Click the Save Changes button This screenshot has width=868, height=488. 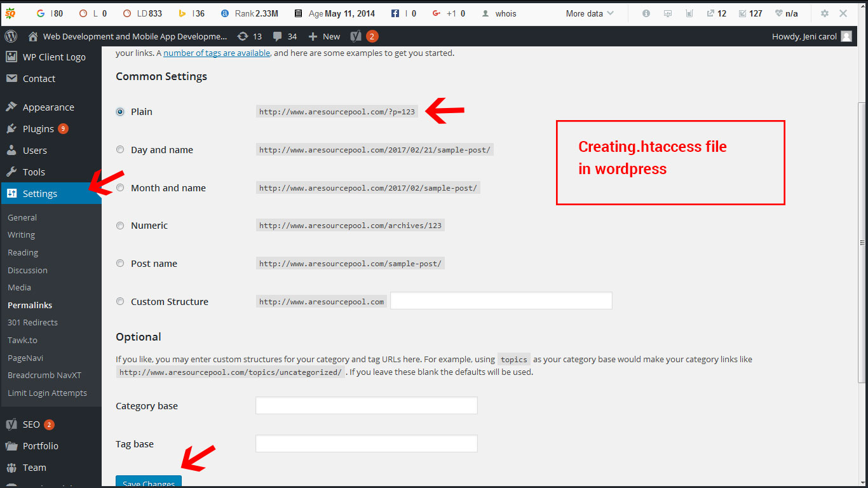tap(148, 483)
